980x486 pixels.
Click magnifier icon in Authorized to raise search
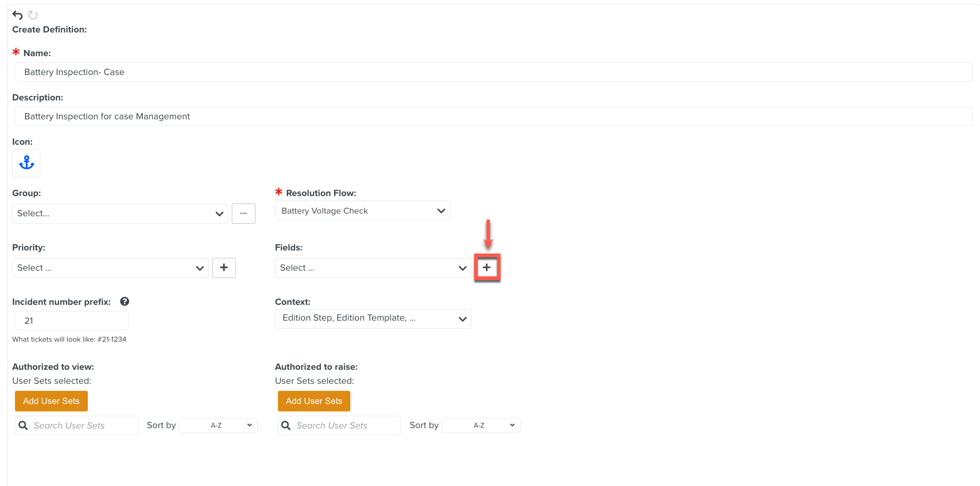286,425
